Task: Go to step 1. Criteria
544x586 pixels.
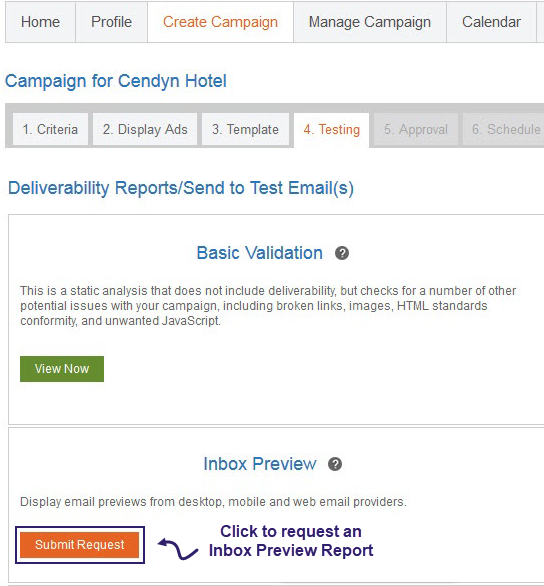Action: 50,129
